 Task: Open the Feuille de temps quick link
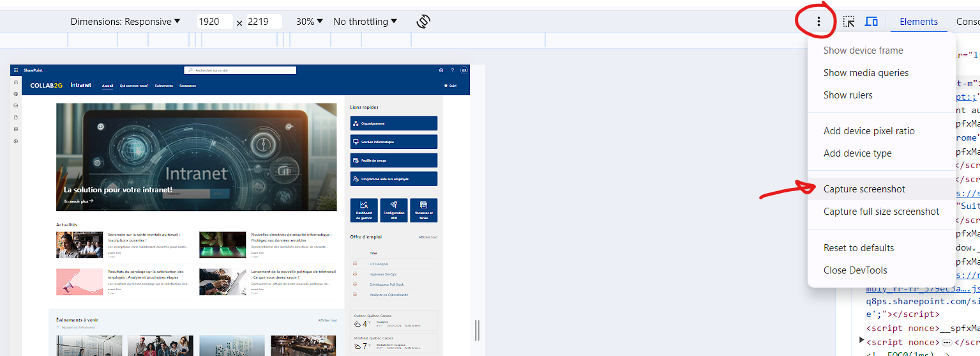pos(394,160)
